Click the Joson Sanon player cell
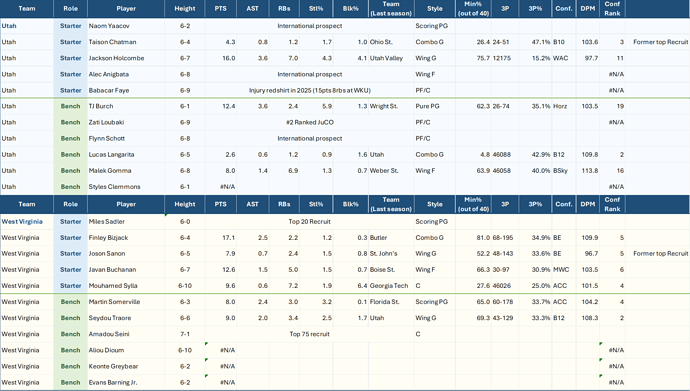 pyautogui.click(x=126, y=254)
